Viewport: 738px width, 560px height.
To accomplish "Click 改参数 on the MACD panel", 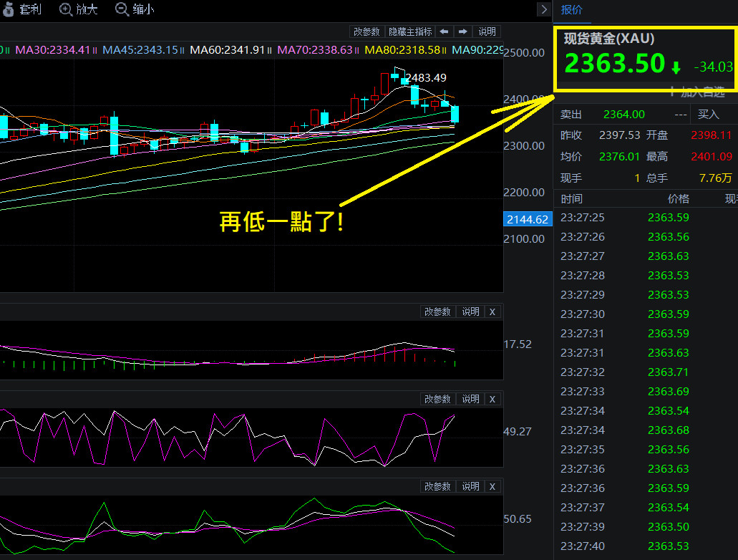I will [437, 312].
